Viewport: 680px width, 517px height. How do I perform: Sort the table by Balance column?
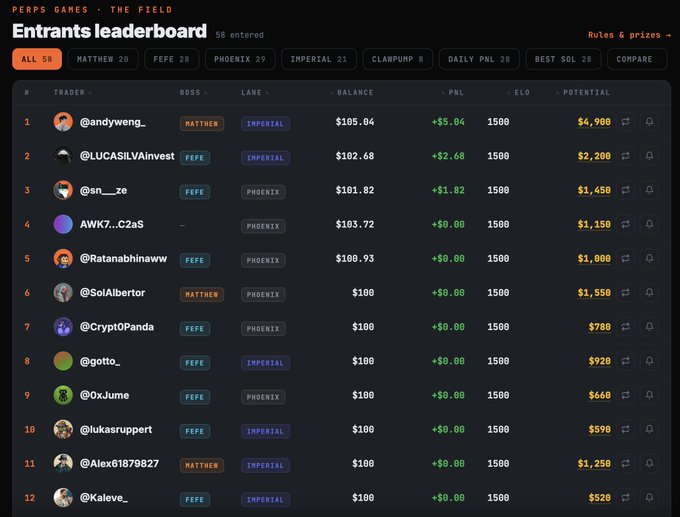[x=352, y=92]
